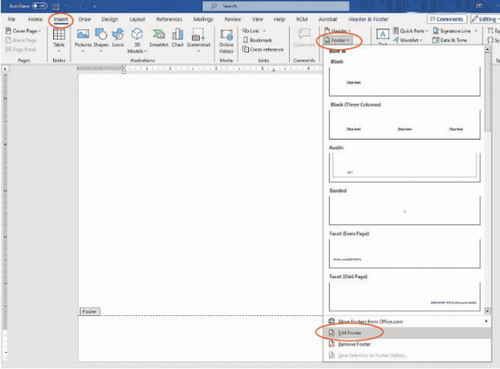The width and height of the screenshot is (500, 369).
Task: Insert a Cross-reference
Action: coord(263,49)
